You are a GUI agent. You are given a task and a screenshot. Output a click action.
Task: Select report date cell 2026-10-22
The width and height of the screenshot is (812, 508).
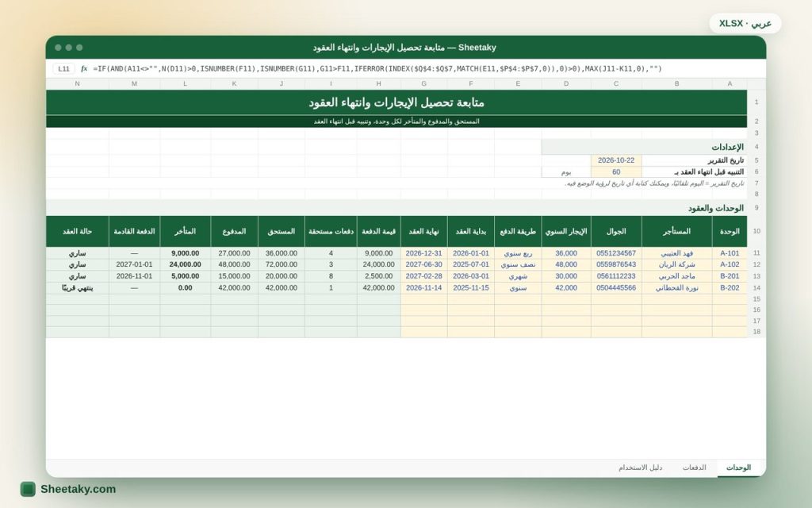click(x=615, y=160)
